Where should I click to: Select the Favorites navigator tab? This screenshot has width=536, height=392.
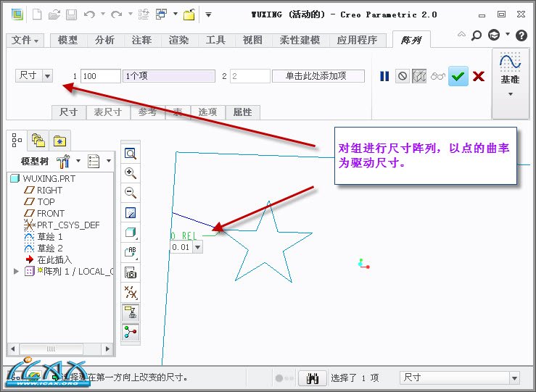pyautogui.click(x=59, y=141)
